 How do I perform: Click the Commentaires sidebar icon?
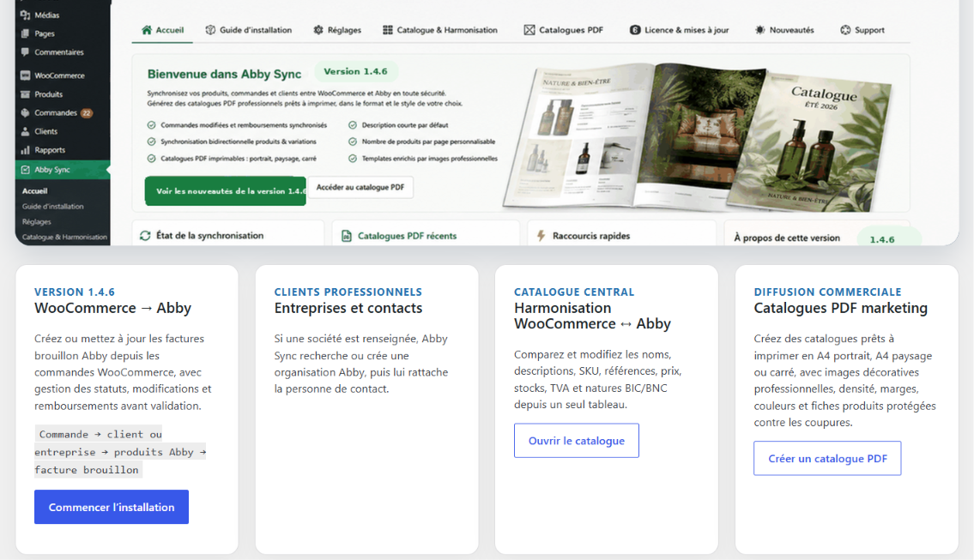point(25,51)
